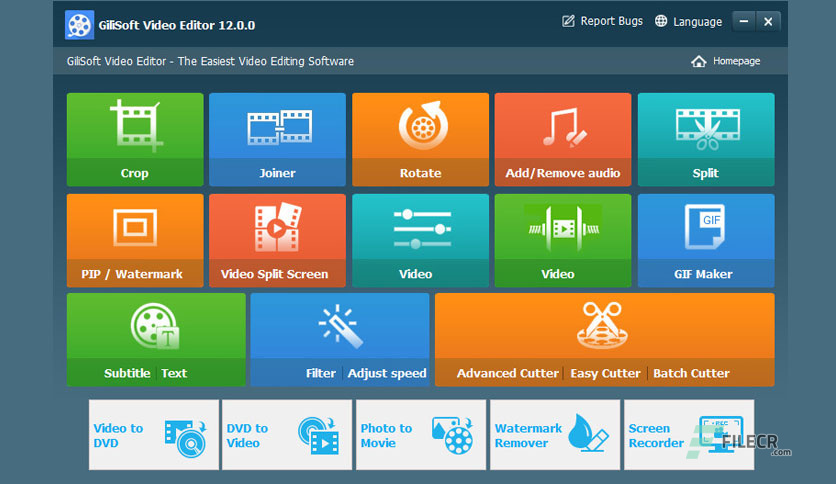Click the Language globe icon
The image size is (836, 484).
coord(661,21)
